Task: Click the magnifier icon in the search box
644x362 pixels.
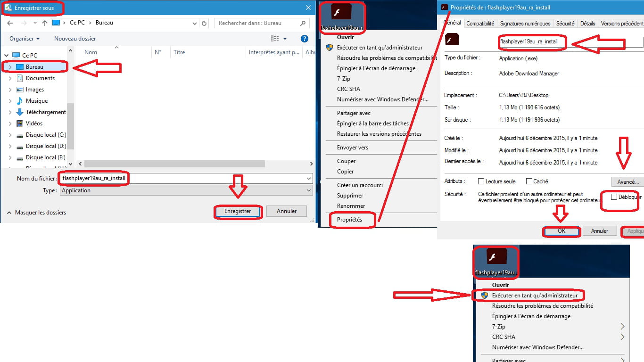Action: (x=303, y=23)
